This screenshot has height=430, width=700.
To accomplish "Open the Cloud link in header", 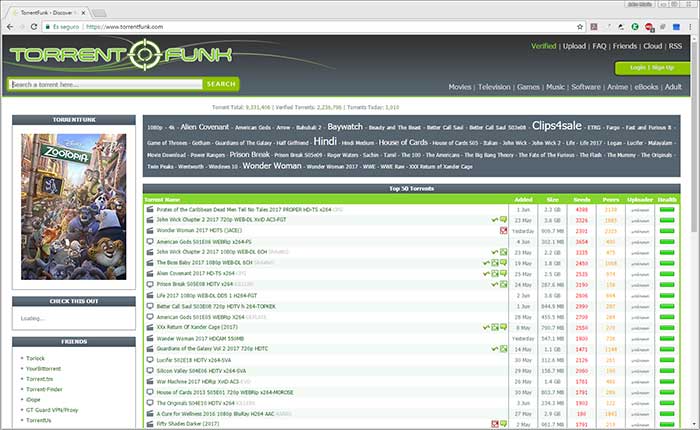I will point(652,46).
